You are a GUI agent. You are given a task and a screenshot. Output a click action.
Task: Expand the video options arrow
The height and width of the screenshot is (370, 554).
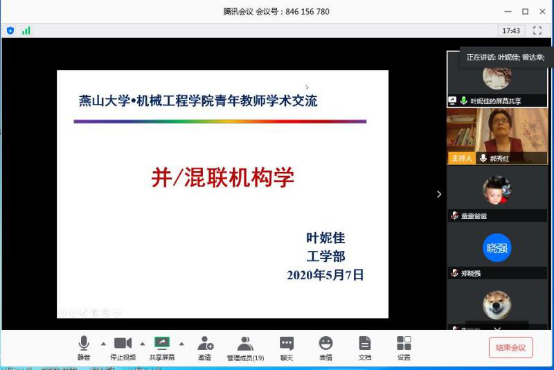click(x=142, y=343)
